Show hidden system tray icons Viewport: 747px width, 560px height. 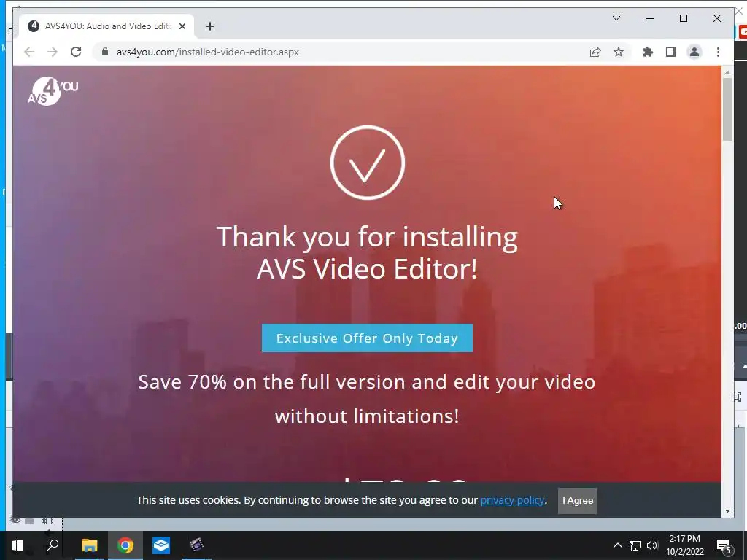click(617, 545)
